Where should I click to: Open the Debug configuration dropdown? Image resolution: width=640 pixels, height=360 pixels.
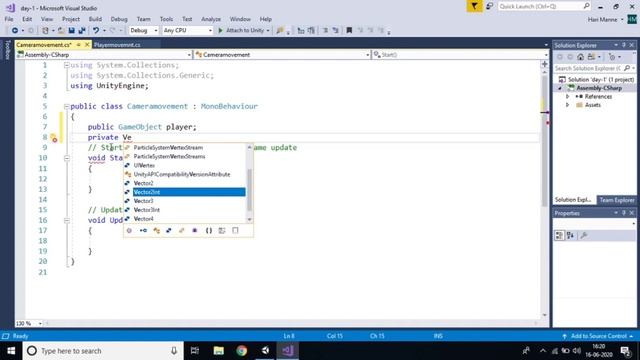pyautogui.click(x=144, y=31)
